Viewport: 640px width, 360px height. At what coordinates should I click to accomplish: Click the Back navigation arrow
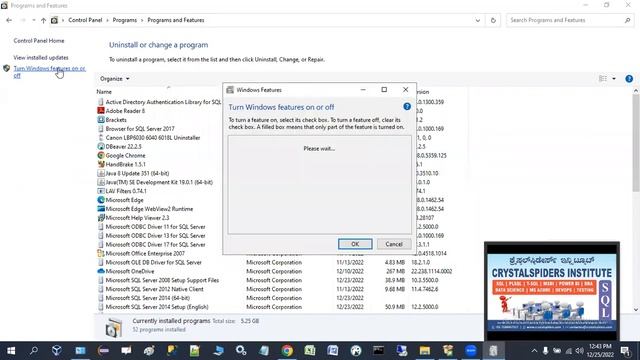point(9,20)
